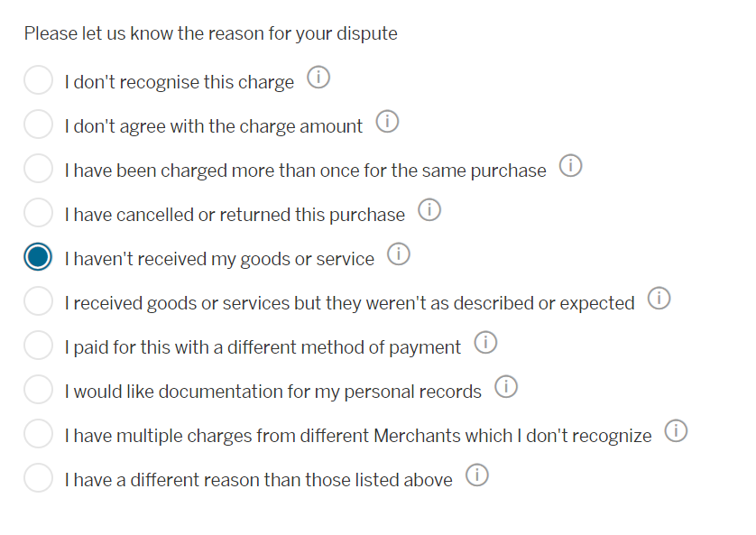Open info icon for documentation request option
Image resolution: width=756 pixels, height=535 pixels.
tap(506, 388)
